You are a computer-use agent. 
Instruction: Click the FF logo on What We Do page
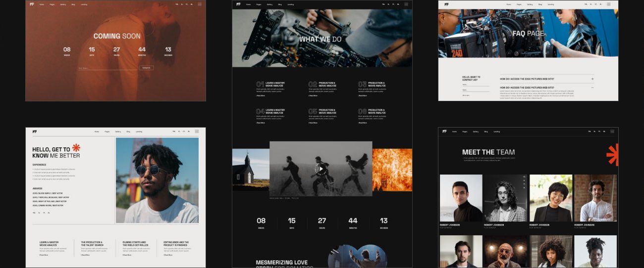pos(238,4)
